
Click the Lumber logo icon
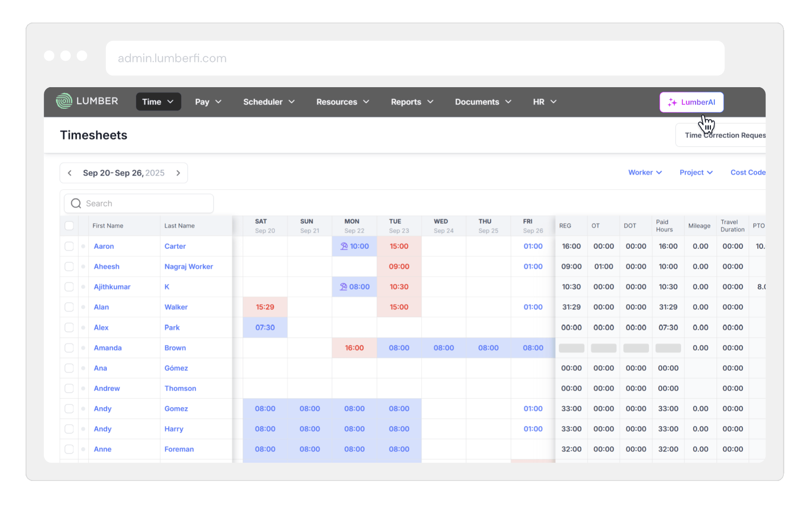click(x=64, y=101)
